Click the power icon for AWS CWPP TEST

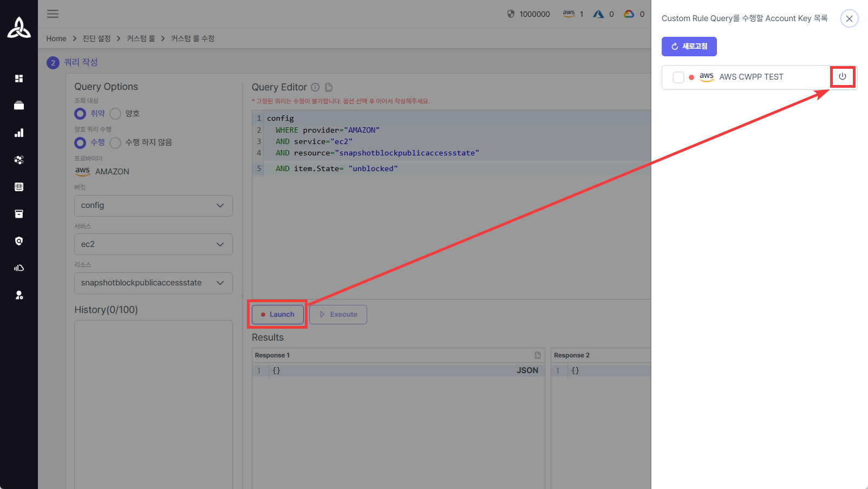(842, 76)
